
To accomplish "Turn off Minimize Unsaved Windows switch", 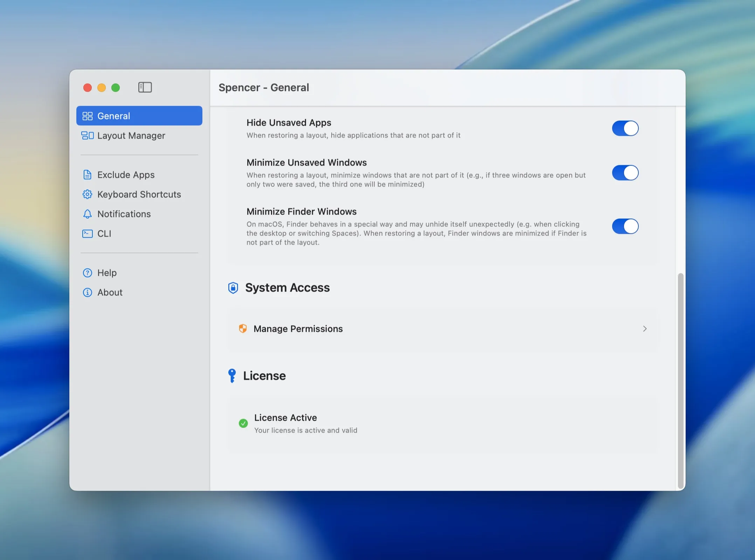I will [625, 173].
